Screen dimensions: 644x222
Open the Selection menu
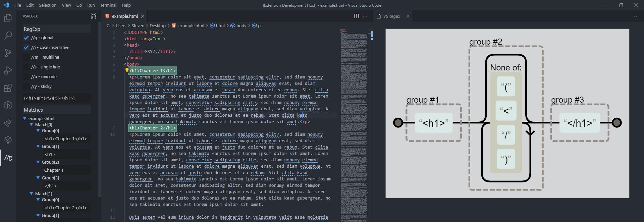click(48, 5)
